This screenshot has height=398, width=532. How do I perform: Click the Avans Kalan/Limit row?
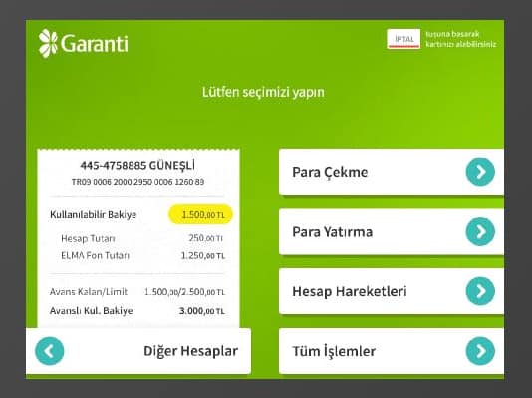coord(137,292)
